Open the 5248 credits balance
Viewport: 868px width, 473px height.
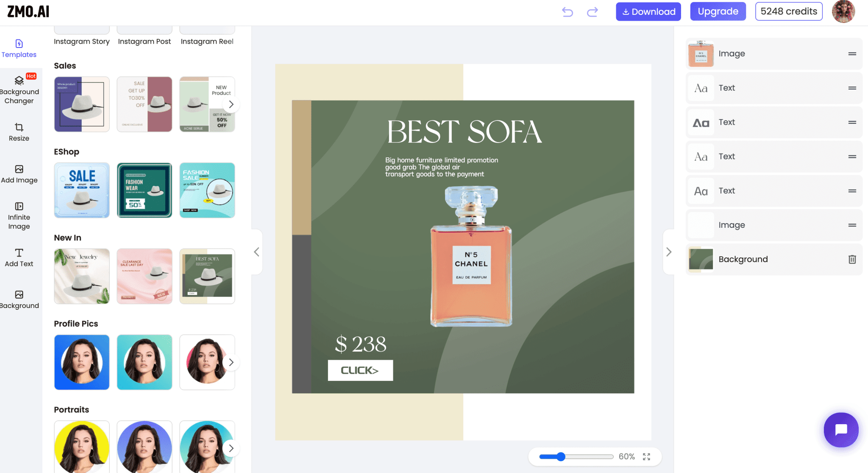pos(789,11)
